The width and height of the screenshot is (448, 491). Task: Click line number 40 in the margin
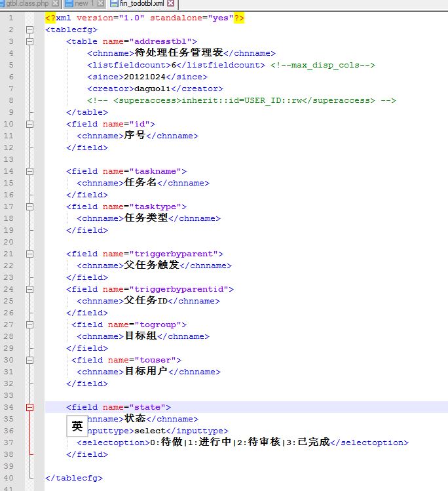point(9,478)
